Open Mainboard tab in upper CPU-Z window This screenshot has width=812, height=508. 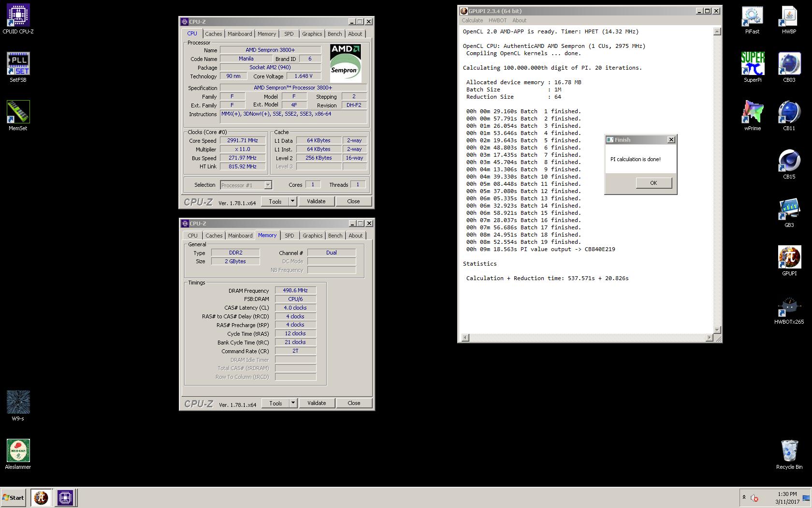pyautogui.click(x=240, y=34)
